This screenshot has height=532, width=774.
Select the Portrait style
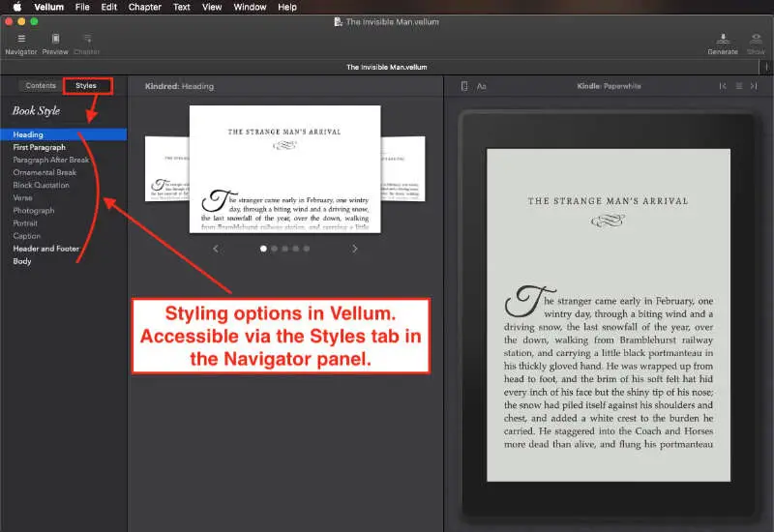(25, 223)
